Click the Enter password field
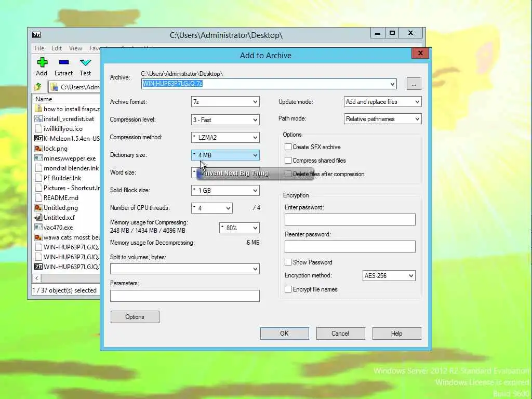532x399 pixels. click(350, 220)
